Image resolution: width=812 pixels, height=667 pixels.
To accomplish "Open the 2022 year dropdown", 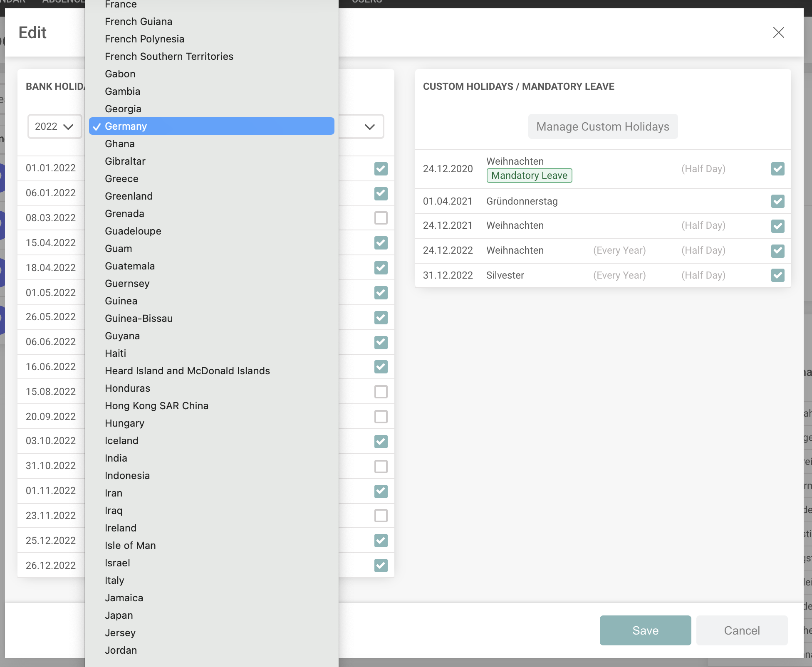I will pyautogui.click(x=54, y=126).
